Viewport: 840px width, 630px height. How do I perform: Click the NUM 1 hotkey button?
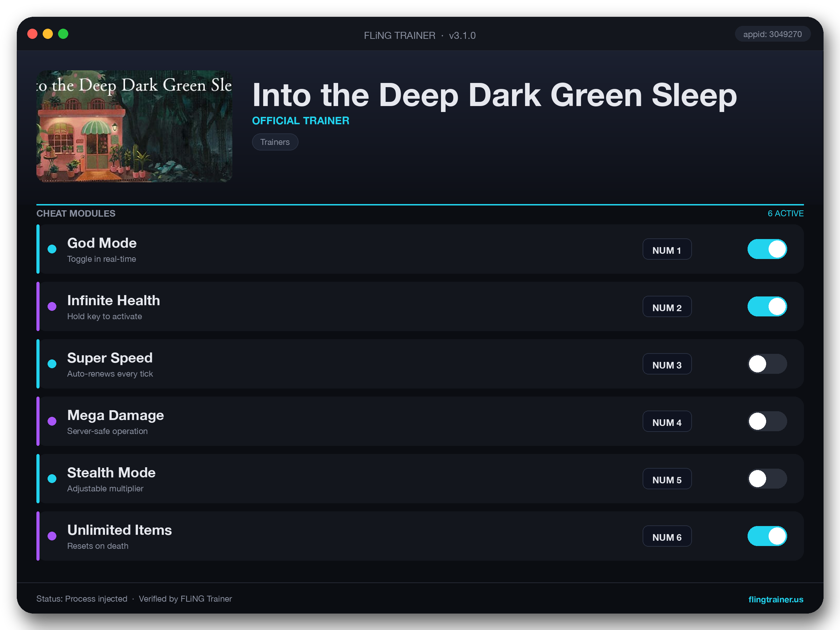[667, 249]
